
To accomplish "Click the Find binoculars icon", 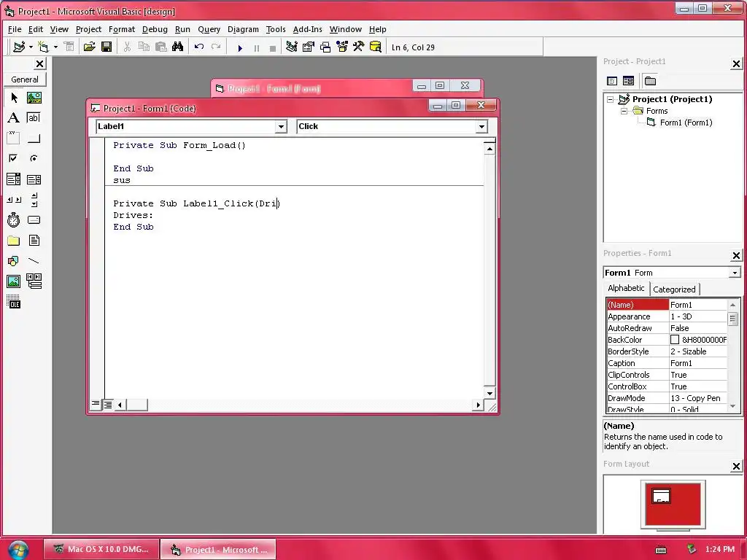I will (178, 47).
